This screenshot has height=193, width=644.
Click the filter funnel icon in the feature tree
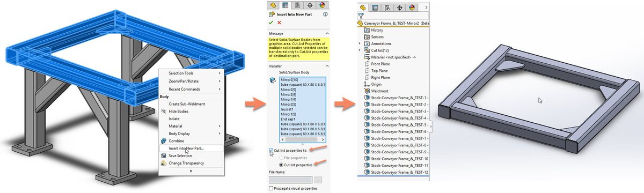(x=361, y=17)
